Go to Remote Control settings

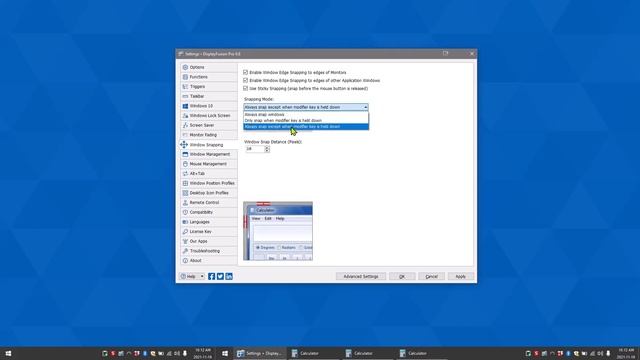(208, 202)
